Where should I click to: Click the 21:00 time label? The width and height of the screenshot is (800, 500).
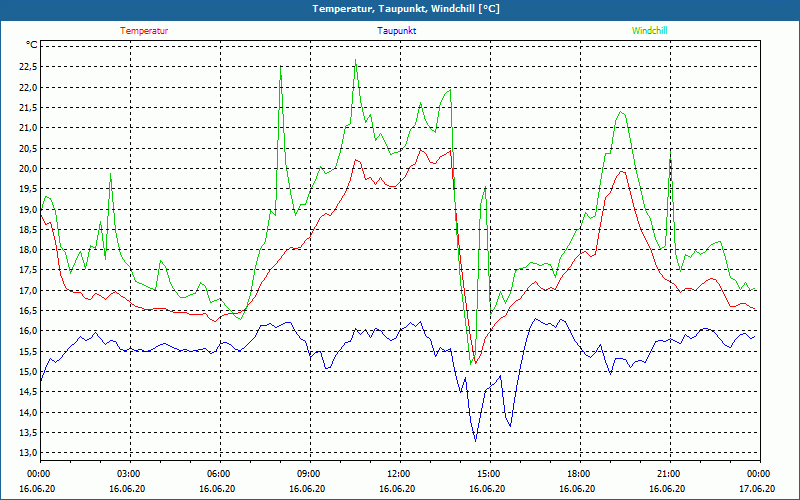[x=670, y=474]
